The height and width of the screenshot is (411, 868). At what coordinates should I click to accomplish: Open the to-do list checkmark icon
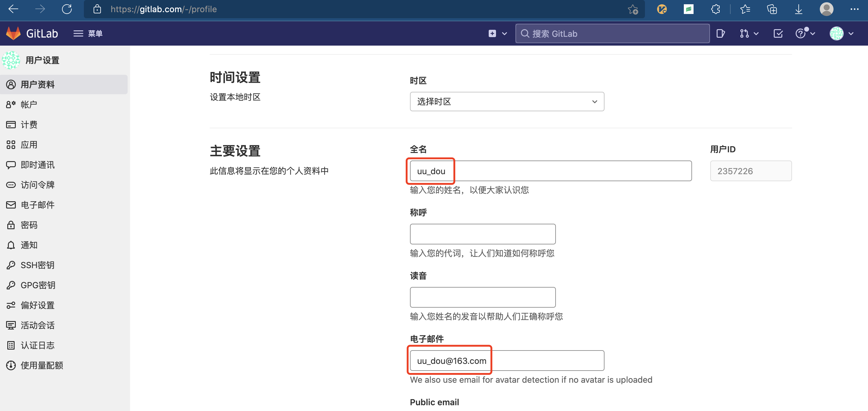(778, 33)
